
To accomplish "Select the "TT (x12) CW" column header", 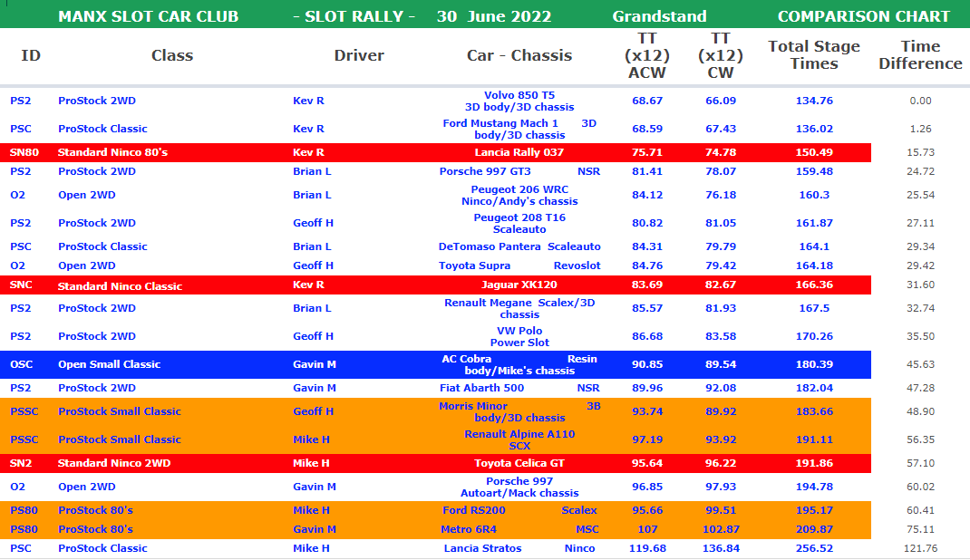I will pos(720,55).
